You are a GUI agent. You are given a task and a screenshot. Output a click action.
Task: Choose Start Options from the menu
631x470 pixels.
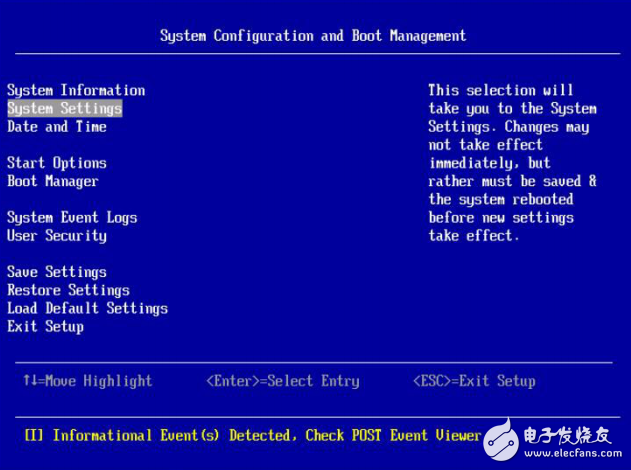pyautogui.click(x=56, y=163)
